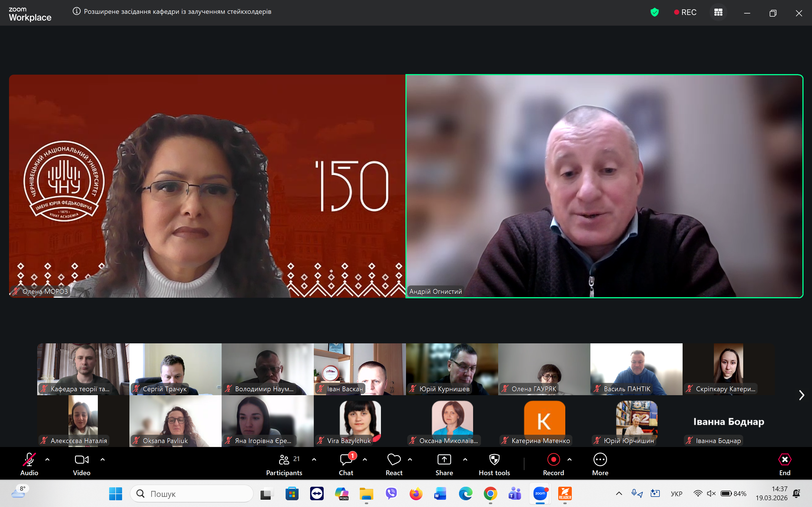Expand share options arrow beside Share
Screen dimensions: 812x507
pos(465,460)
